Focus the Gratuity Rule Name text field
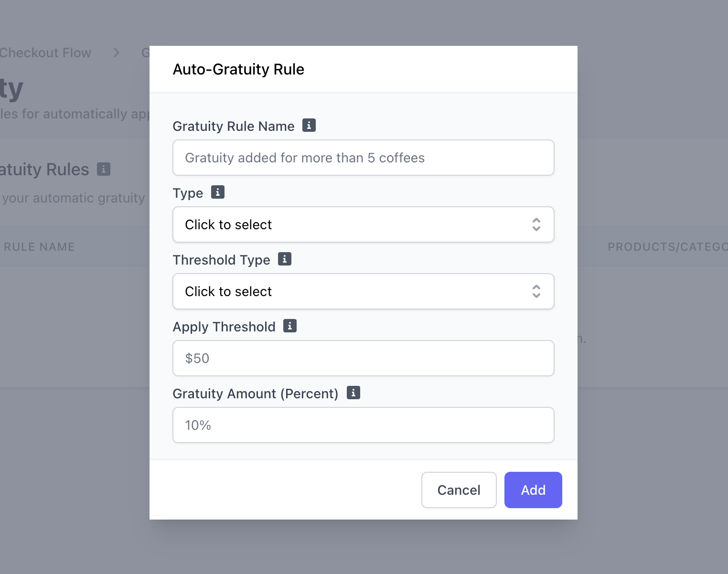Screen dimensions: 728x574 [363, 158]
